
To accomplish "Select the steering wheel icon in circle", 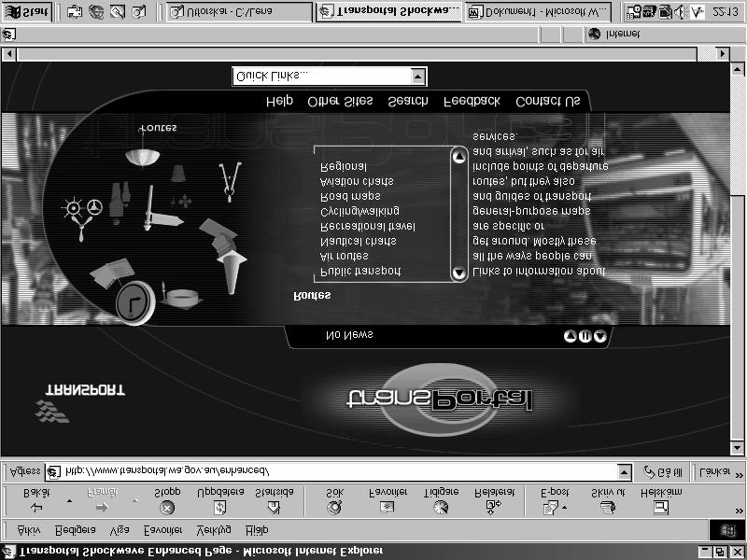I will [95, 207].
